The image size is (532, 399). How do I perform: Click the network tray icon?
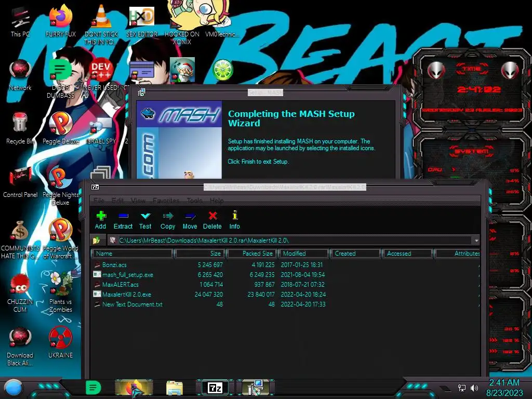tap(462, 388)
